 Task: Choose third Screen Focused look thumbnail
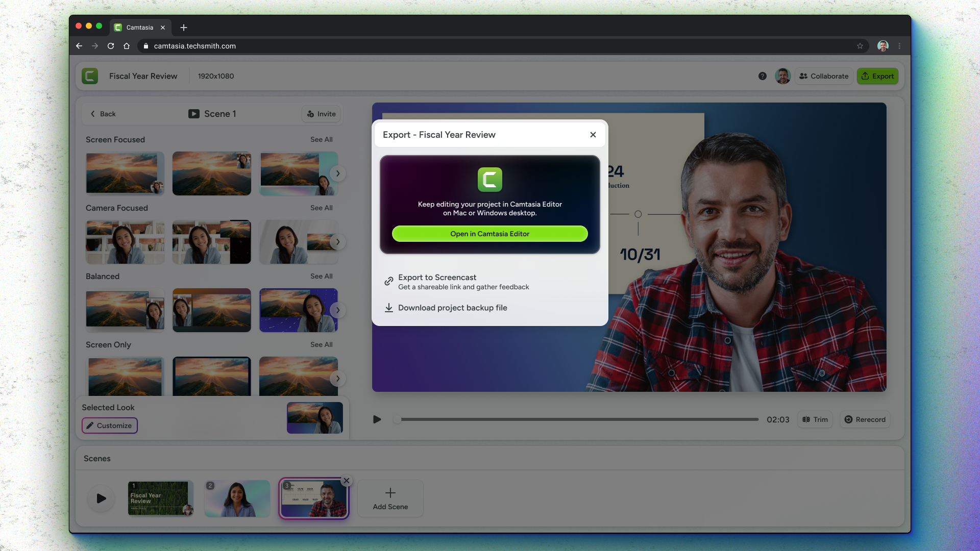pyautogui.click(x=299, y=173)
